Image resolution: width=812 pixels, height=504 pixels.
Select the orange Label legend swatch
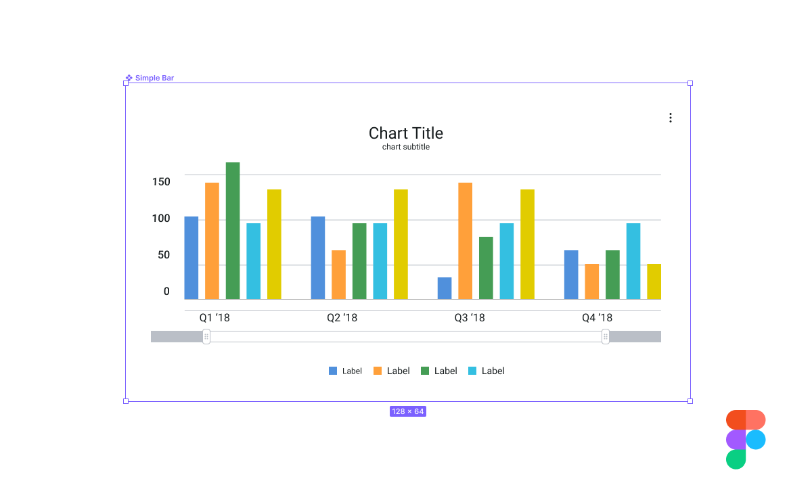(x=378, y=370)
